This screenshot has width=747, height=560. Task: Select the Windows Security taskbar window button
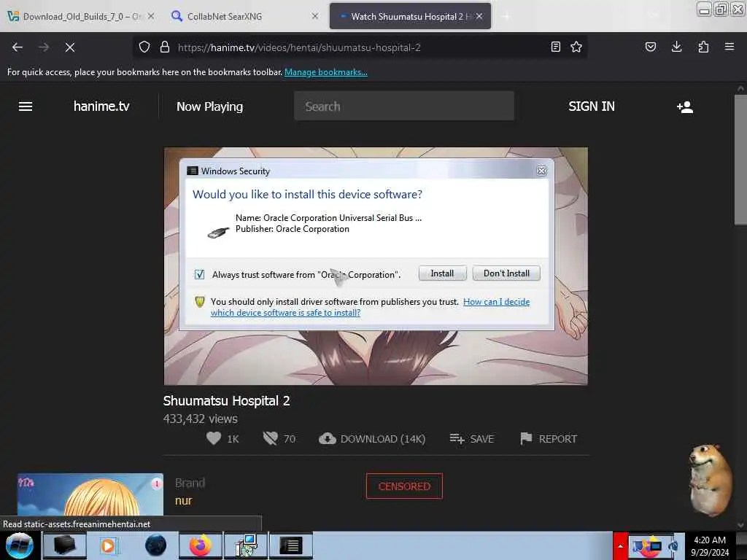[x=291, y=545]
